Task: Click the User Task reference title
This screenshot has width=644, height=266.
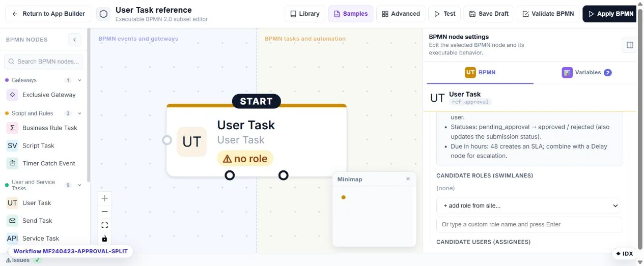Action: pos(154,10)
